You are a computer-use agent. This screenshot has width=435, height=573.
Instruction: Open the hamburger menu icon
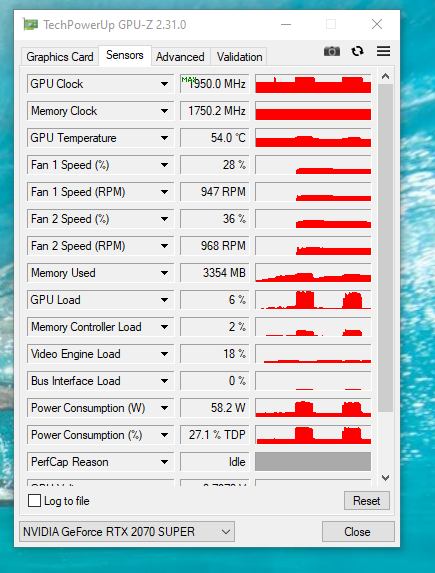(x=383, y=51)
